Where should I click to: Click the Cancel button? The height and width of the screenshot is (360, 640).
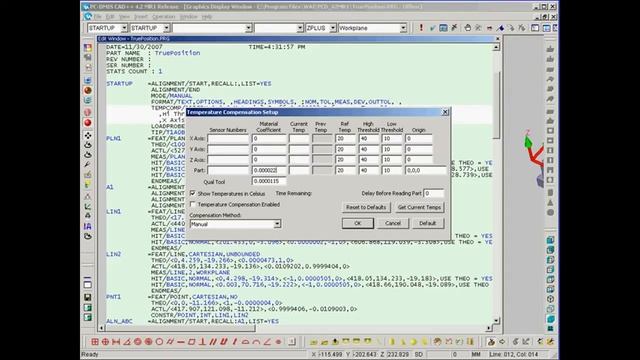(x=393, y=223)
